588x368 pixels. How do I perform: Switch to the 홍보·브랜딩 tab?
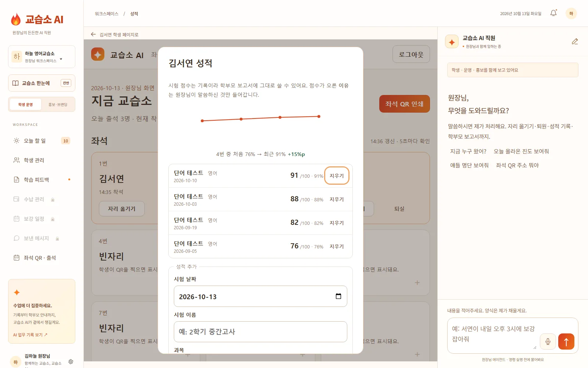click(x=58, y=105)
